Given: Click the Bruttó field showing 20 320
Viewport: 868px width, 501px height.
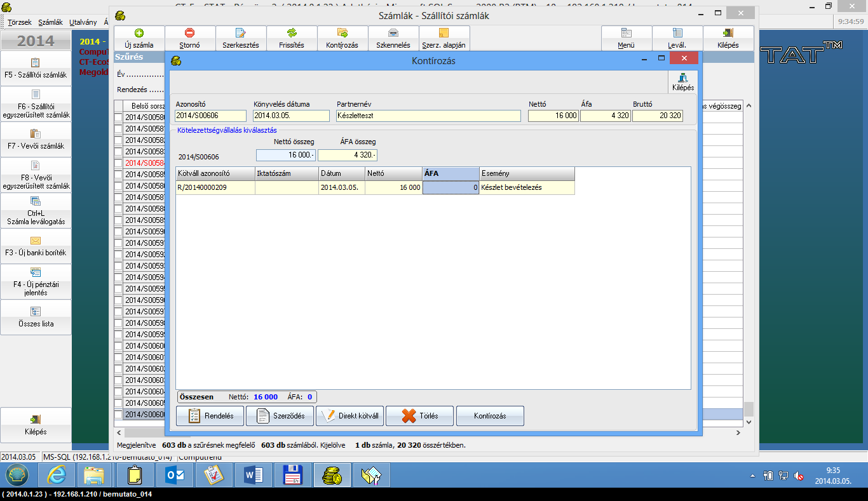Looking at the screenshot, I should click(658, 116).
